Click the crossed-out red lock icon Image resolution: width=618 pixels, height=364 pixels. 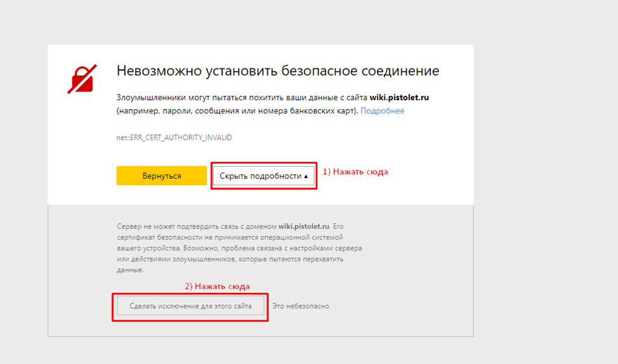(82, 79)
